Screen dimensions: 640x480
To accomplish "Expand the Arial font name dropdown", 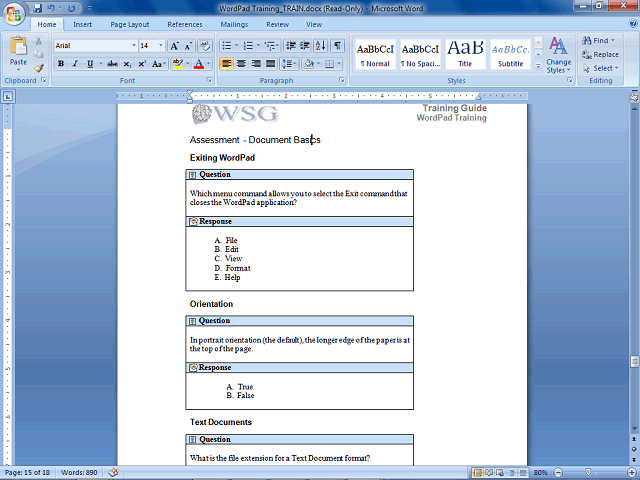I will click(x=134, y=46).
